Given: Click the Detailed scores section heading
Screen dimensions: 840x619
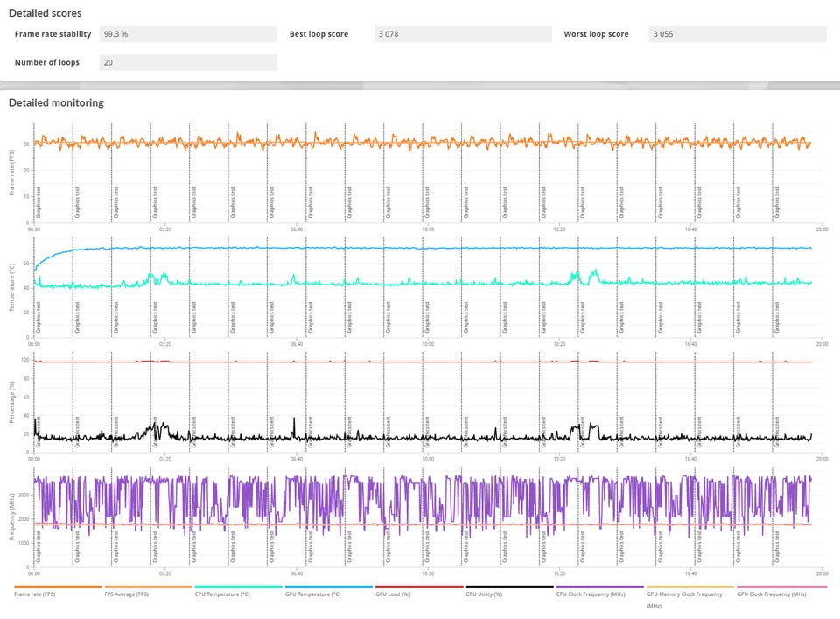Looking at the screenshot, I should (45, 14).
